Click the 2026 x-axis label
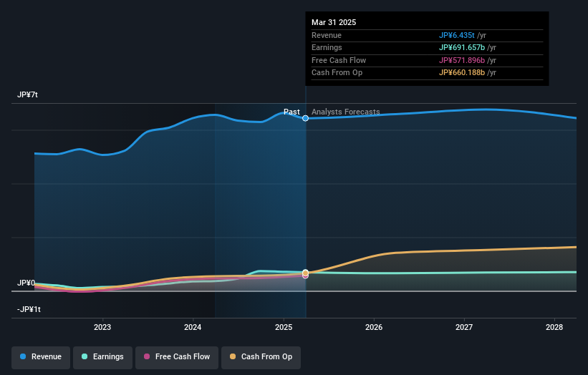Viewport: 588px width, 375px height. 374,328
